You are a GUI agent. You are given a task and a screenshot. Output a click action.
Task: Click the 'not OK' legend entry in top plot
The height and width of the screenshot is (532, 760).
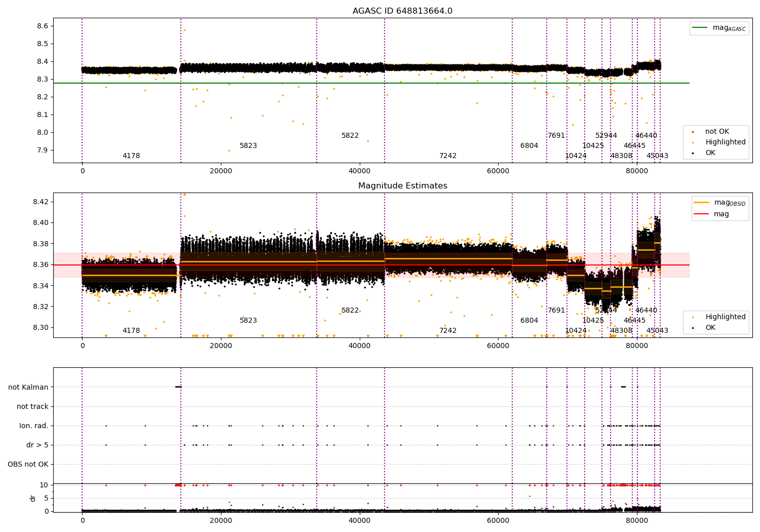click(x=717, y=132)
